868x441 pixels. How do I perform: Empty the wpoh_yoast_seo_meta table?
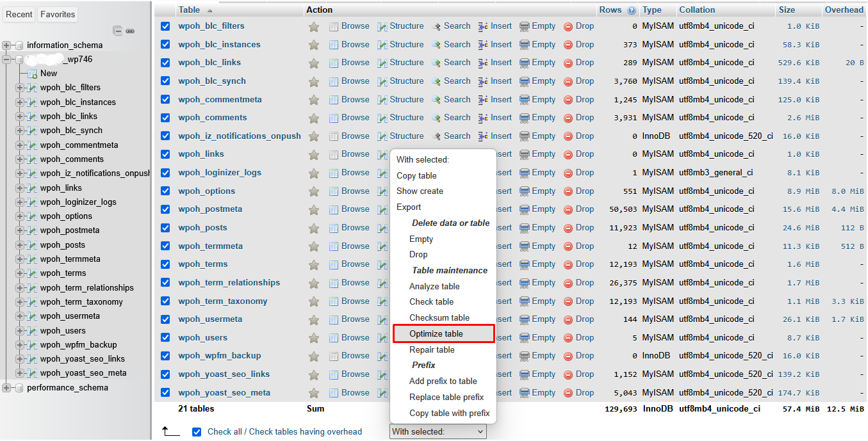click(542, 392)
